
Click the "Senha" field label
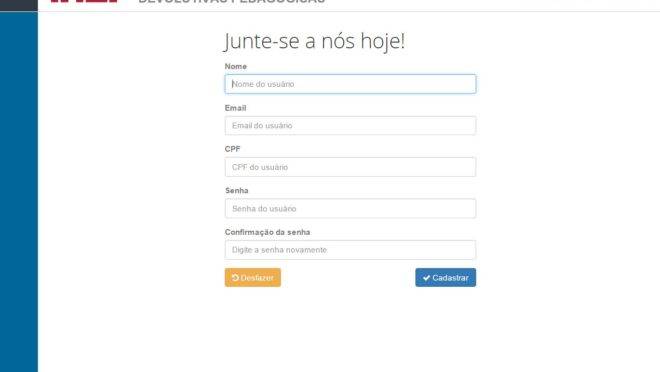pyautogui.click(x=237, y=191)
